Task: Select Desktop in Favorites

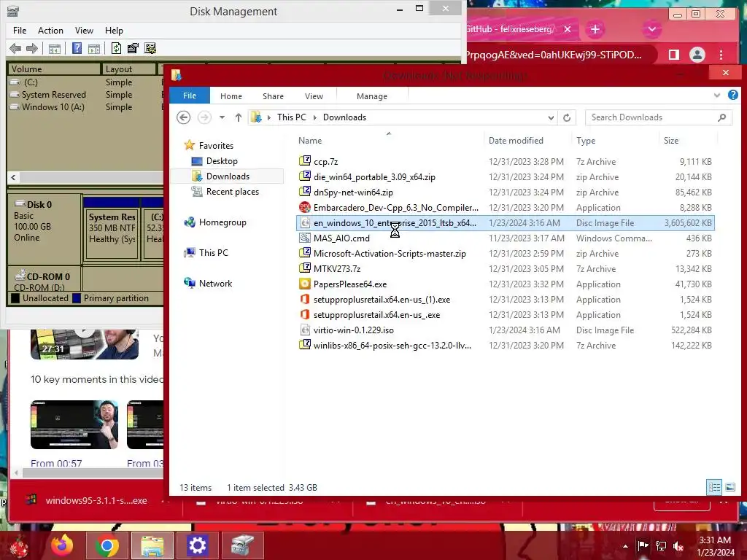Action: click(222, 161)
